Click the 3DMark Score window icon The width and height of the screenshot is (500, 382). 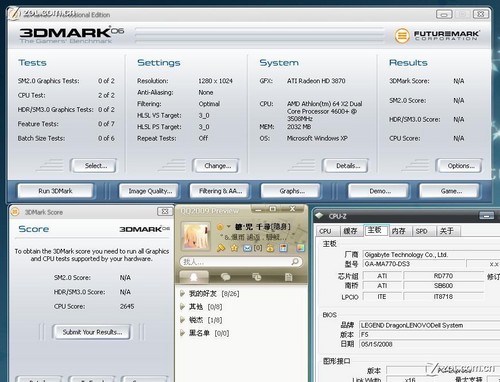[x=15, y=212]
